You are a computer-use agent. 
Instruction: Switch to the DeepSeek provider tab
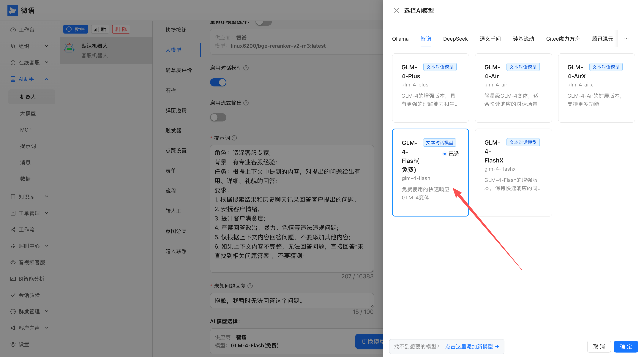click(455, 39)
